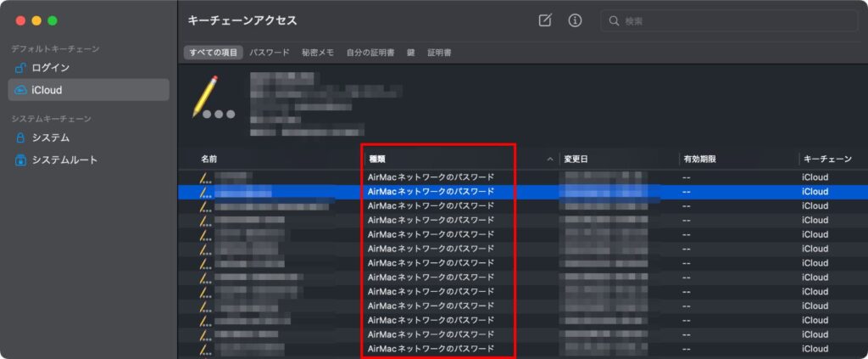Open the システム keychain
The height and width of the screenshot is (359, 868).
50,137
